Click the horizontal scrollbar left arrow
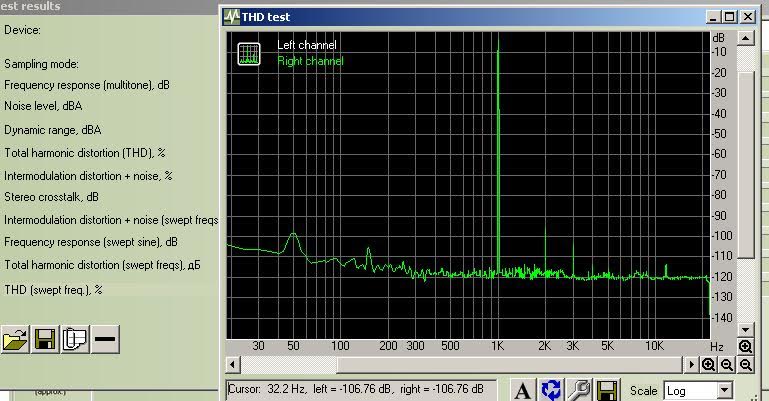 tap(233, 364)
